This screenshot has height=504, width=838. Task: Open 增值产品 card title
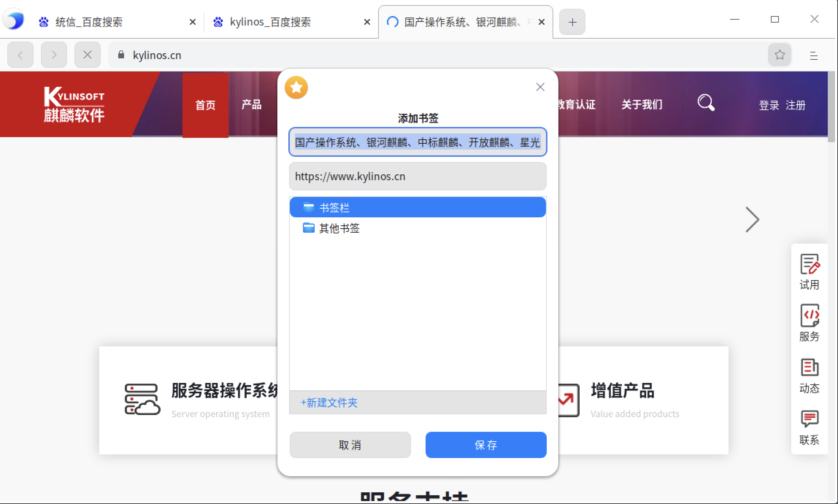point(623,391)
